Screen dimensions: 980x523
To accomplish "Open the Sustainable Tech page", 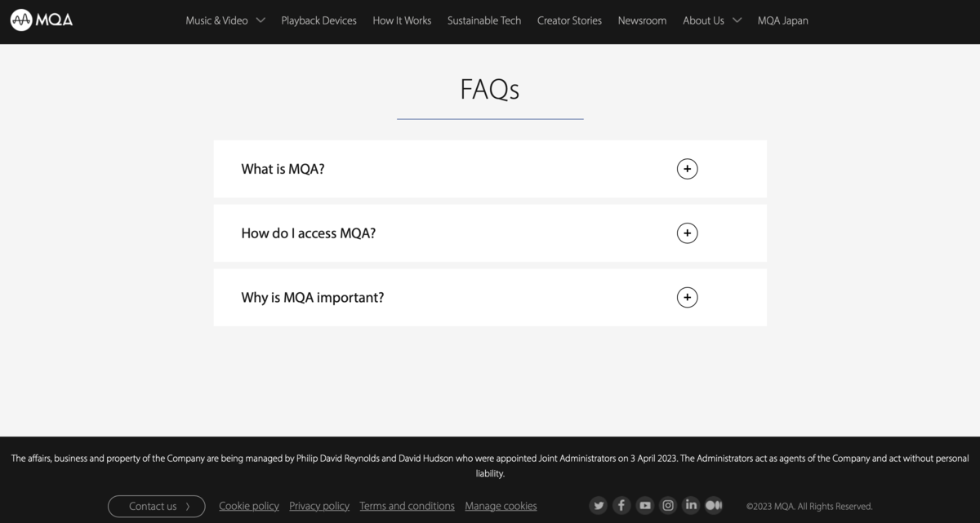I will [484, 20].
